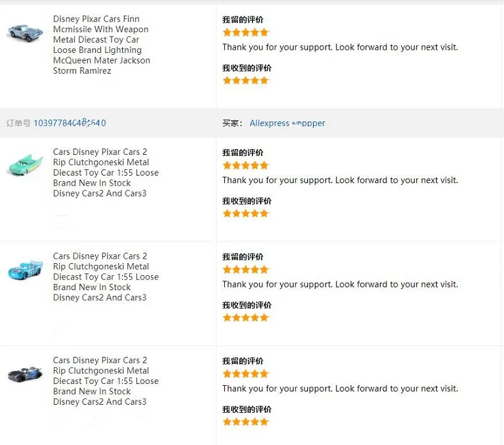Click the Finn McMissile car thumbnail
Image resolution: width=504 pixels, height=445 pixels.
click(x=25, y=33)
